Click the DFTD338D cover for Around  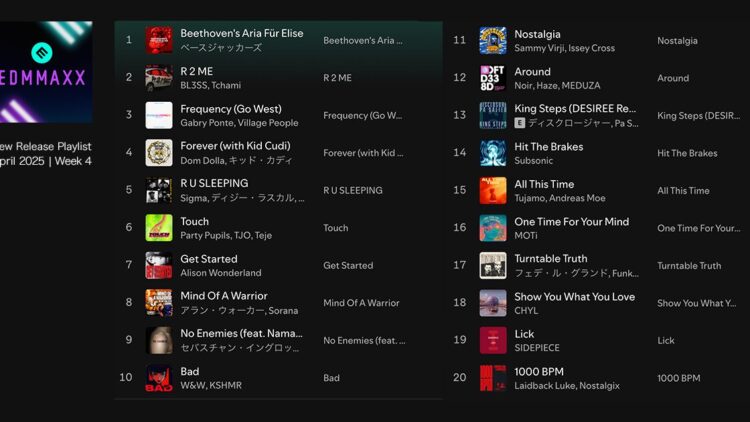pos(493,78)
